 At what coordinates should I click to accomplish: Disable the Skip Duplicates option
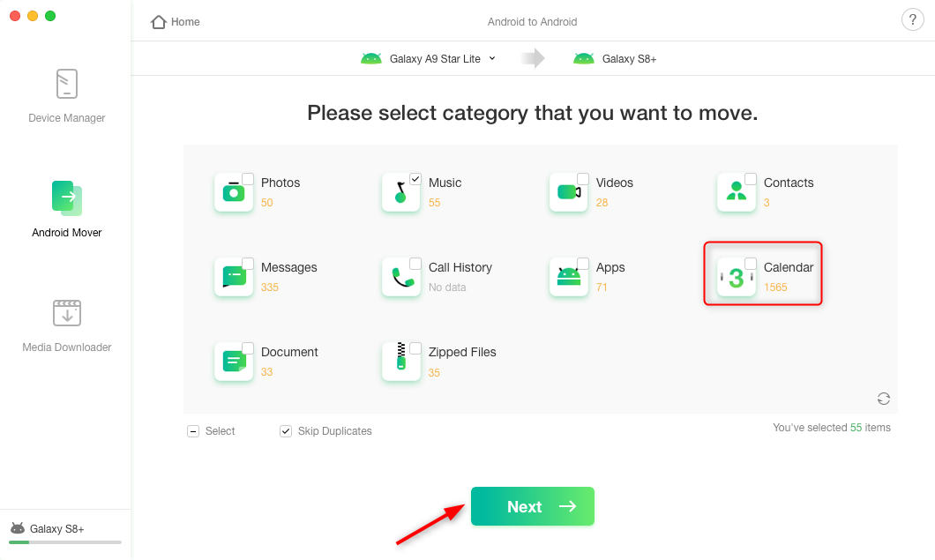click(286, 430)
